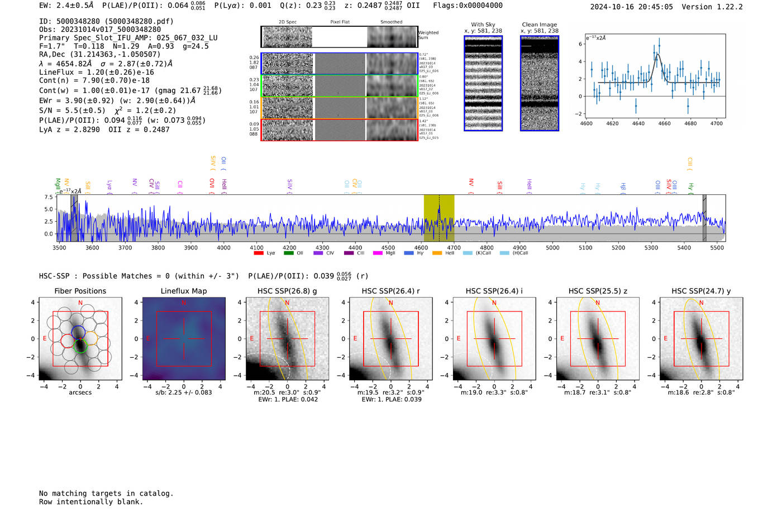Click the yellow highlighted emission line band
782x532 pixels.
point(439,218)
